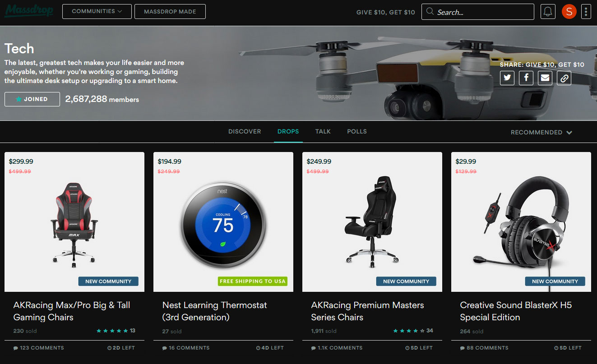Screen dimensions: 597x364
Task: Click the 27 sold count
Action: (x=172, y=331)
